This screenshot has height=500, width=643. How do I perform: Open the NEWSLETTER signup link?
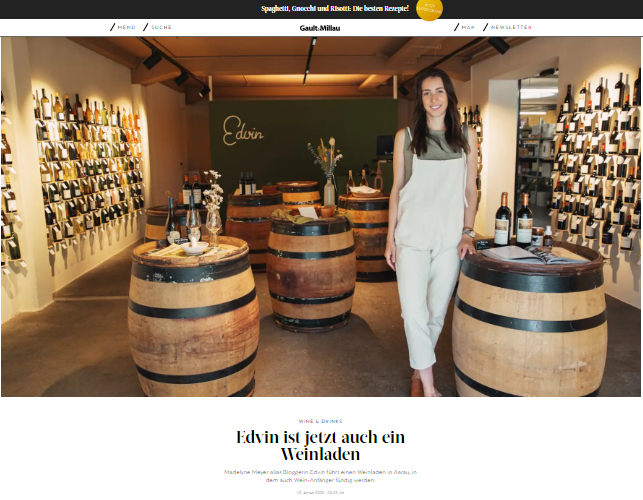(511, 27)
